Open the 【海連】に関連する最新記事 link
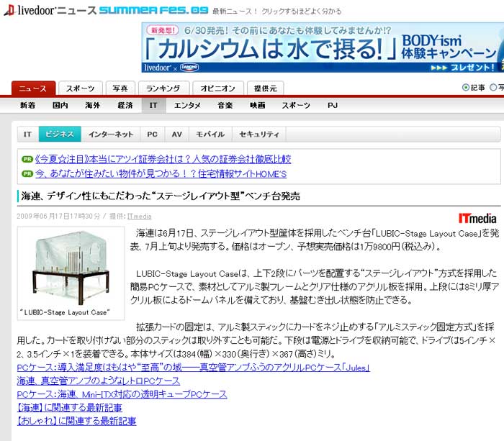This screenshot has height=441, width=504. (69, 408)
